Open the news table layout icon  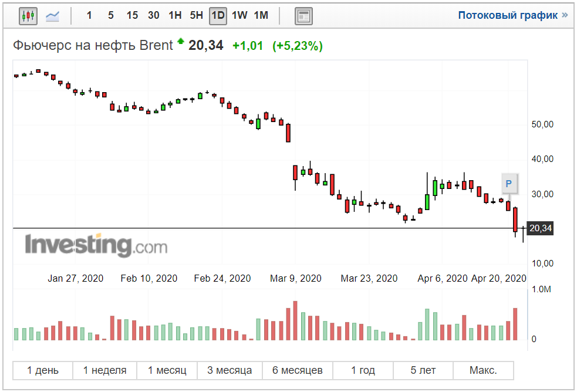tap(303, 16)
